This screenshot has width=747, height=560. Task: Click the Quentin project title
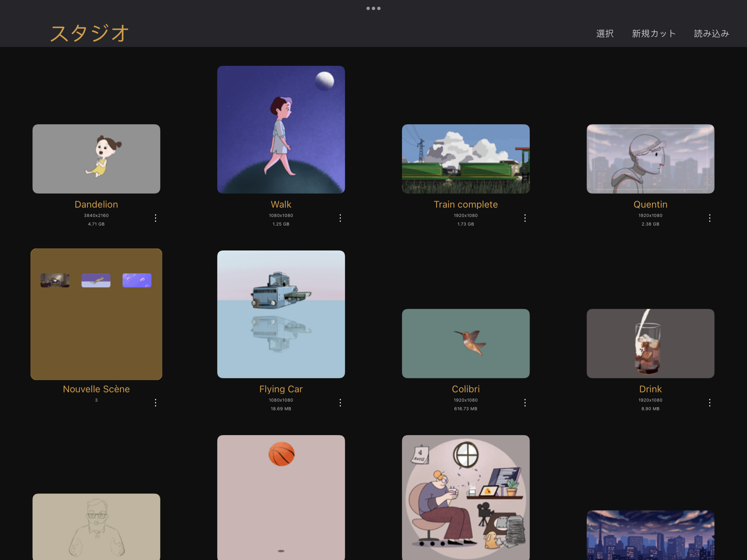(650, 204)
